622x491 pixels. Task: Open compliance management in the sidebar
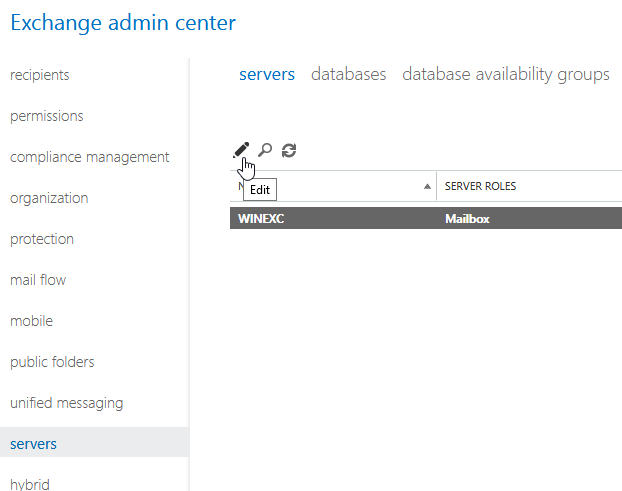[90, 157]
